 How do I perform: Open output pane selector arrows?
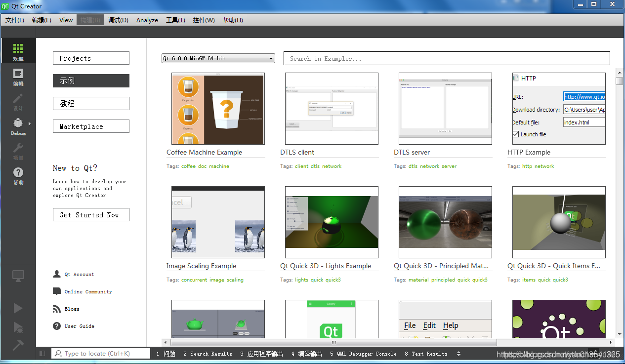pyautogui.click(x=458, y=354)
